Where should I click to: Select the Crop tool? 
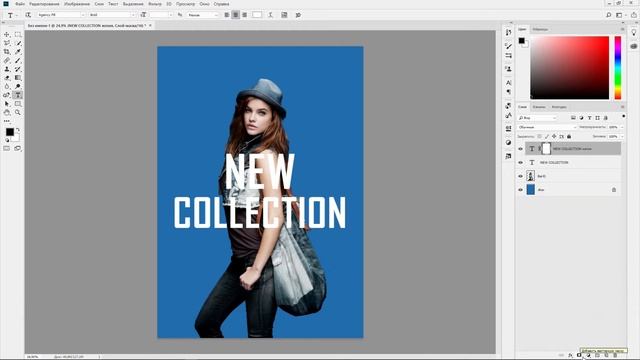[7, 52]
